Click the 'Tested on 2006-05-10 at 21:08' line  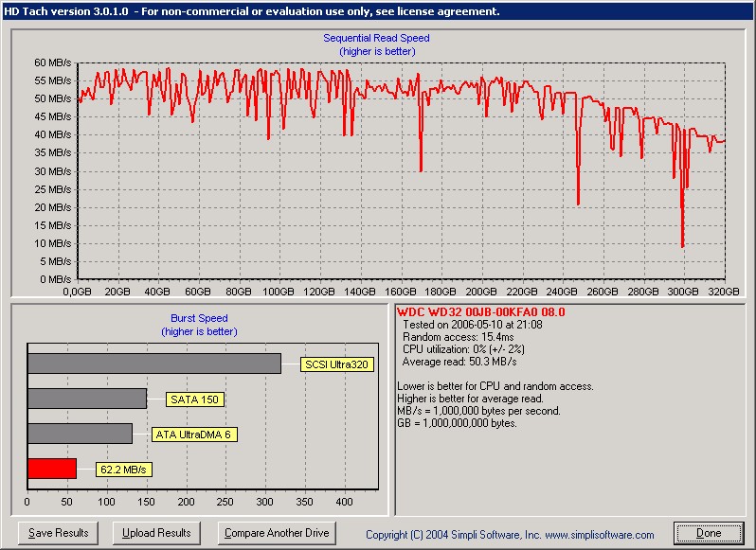coord(473,325)
